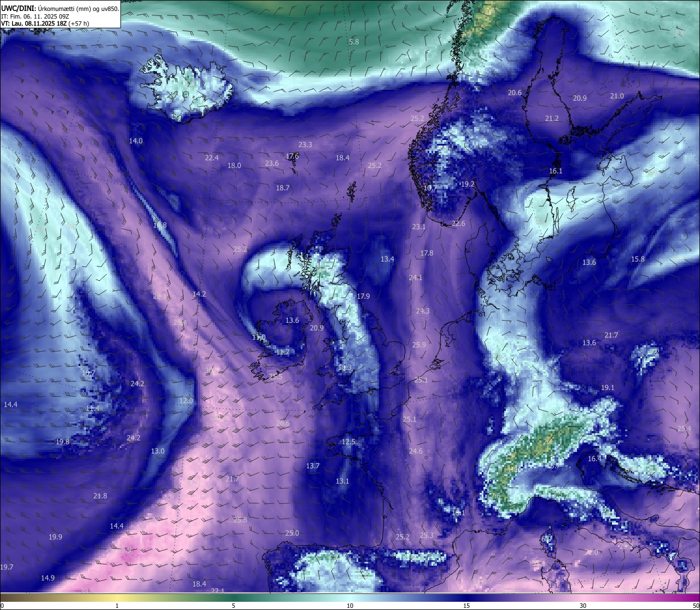The width and height of the screenshot is (700, 610).
Task: Click the 11.7 value over Ireland
Action: click(x=283, y=352)
